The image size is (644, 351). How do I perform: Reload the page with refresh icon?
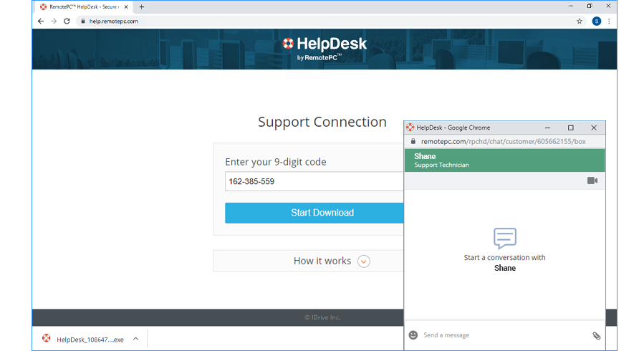[67, 21]
